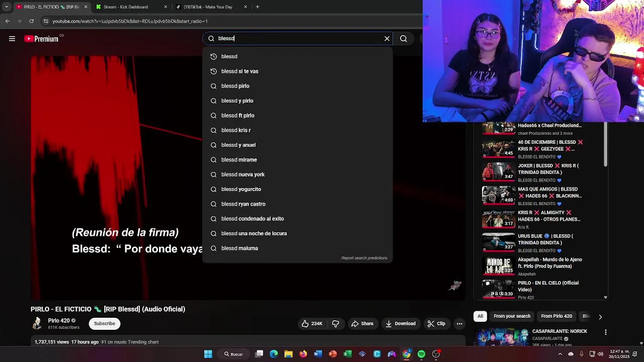Viewport: 644px width, 362px height.
Task: Choose suggestion 'blessd ryan castro'
Action: [x=297, y=204]
